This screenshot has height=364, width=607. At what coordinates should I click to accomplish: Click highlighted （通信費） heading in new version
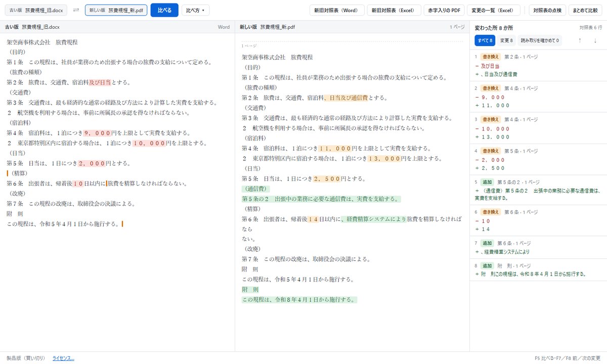point(256,189)
